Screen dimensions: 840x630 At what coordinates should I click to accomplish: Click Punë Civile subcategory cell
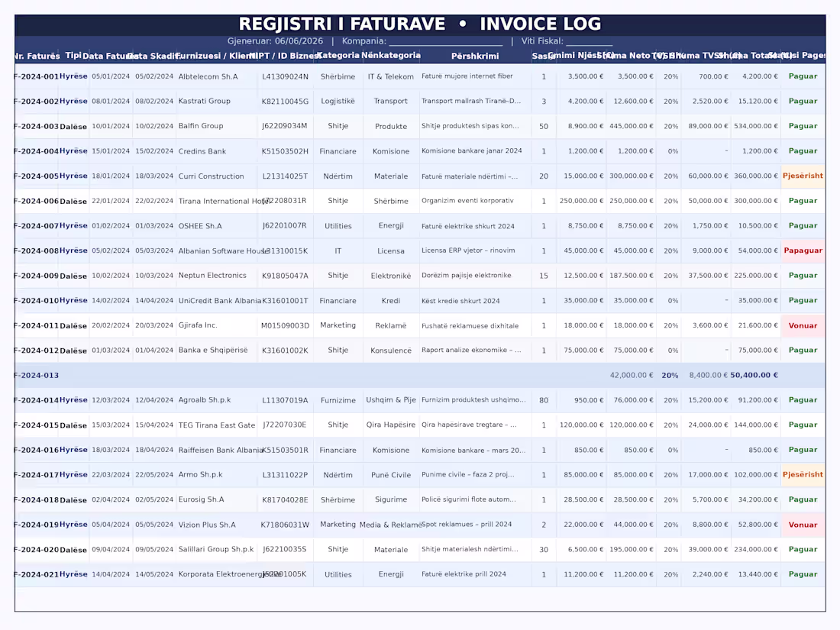[x=391, y=475]
